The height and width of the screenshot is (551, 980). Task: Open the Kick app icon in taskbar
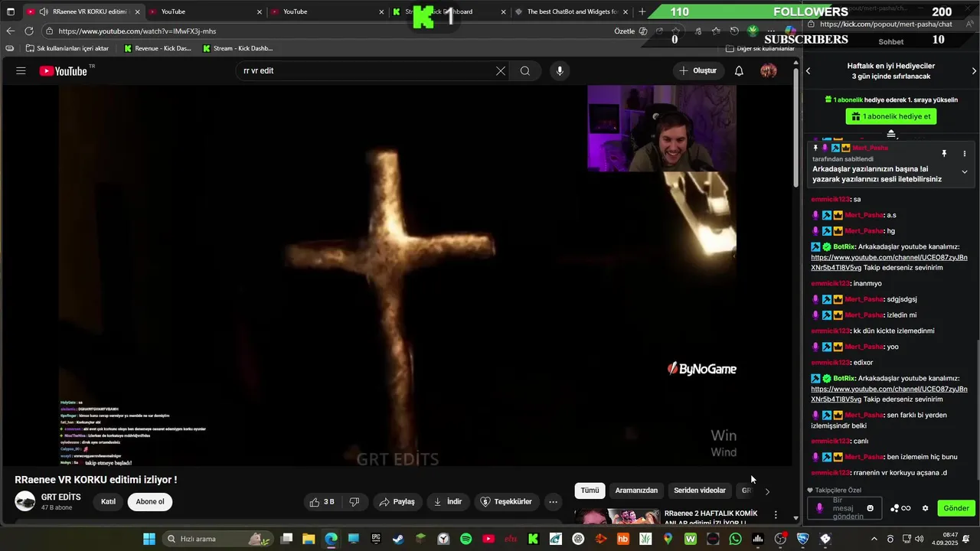click(534, 539)
